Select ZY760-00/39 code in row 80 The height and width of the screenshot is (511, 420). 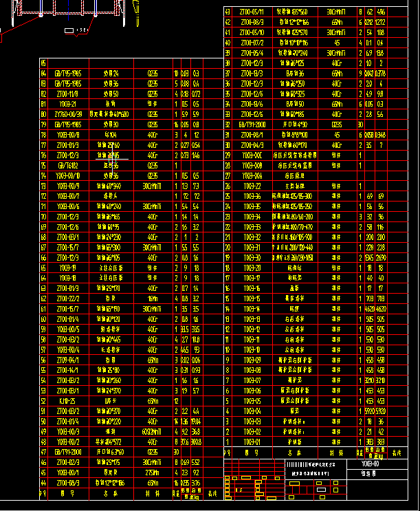coord(69,114)
